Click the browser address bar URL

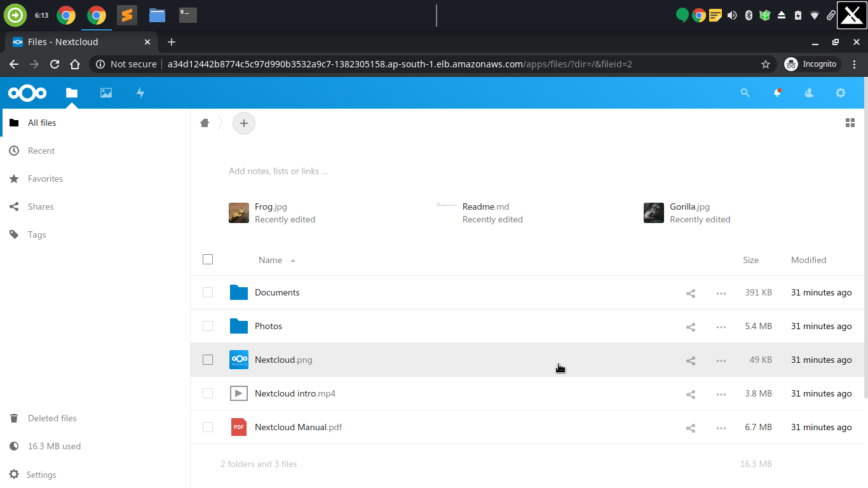[400, 64]
